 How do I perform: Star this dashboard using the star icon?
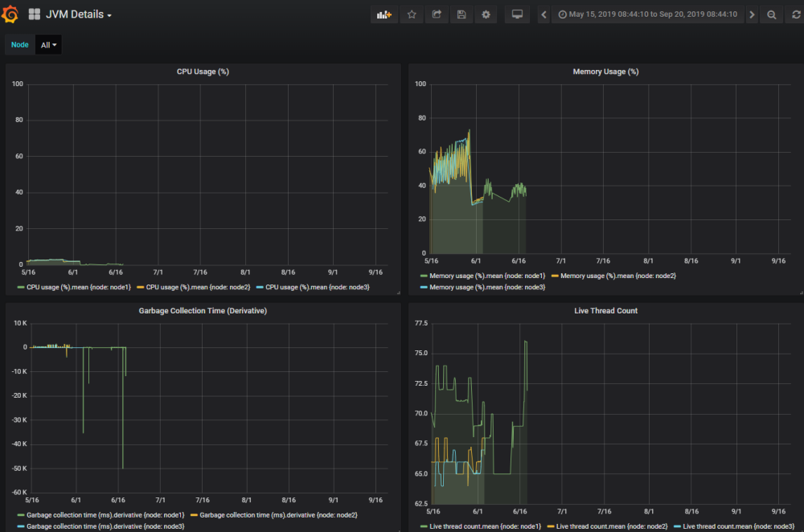(411, 14)
